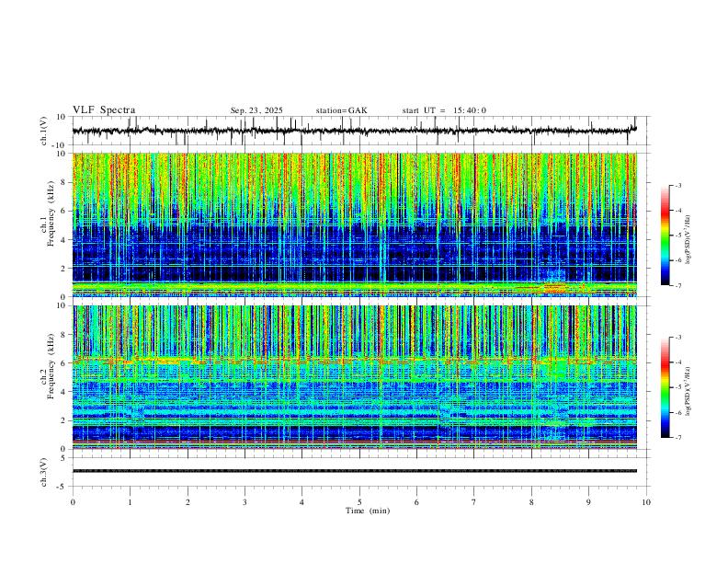Click the "ch.3(V)" axis label
The image size is (728, 563).
[x=44, y=472]
